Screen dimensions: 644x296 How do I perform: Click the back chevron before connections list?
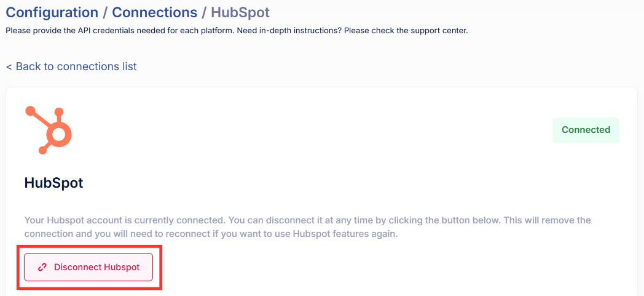click(9, 66)
